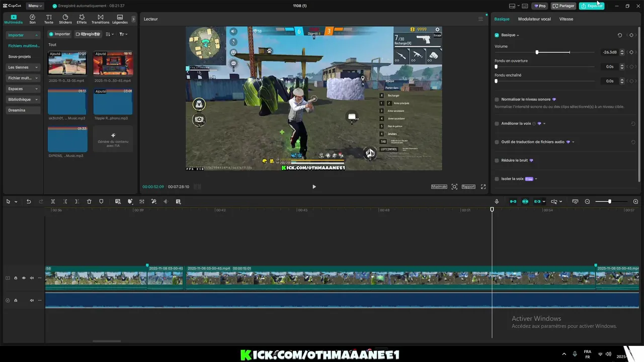Select Dreamina in sidebar
The height and width of the screenshot is (362, 644).
[x=17, y=110]
